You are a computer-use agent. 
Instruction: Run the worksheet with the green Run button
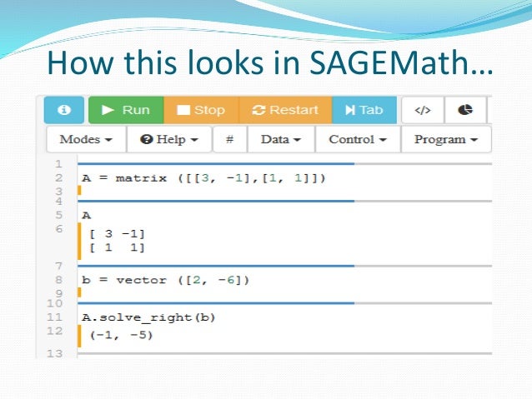pyautogui.click(x=126, y=110)
